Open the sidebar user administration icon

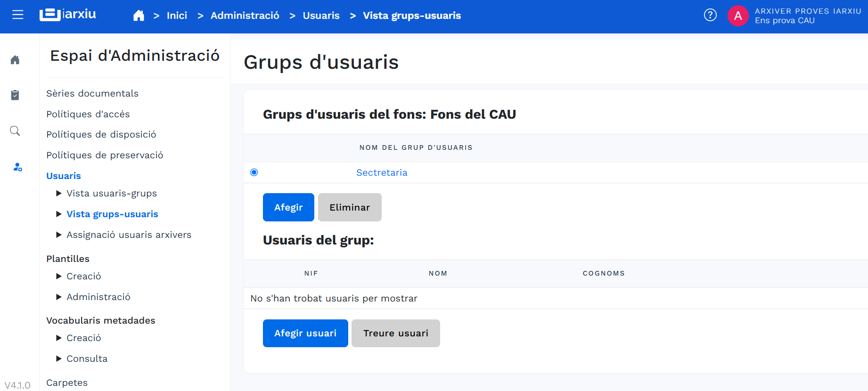(17, 167)
